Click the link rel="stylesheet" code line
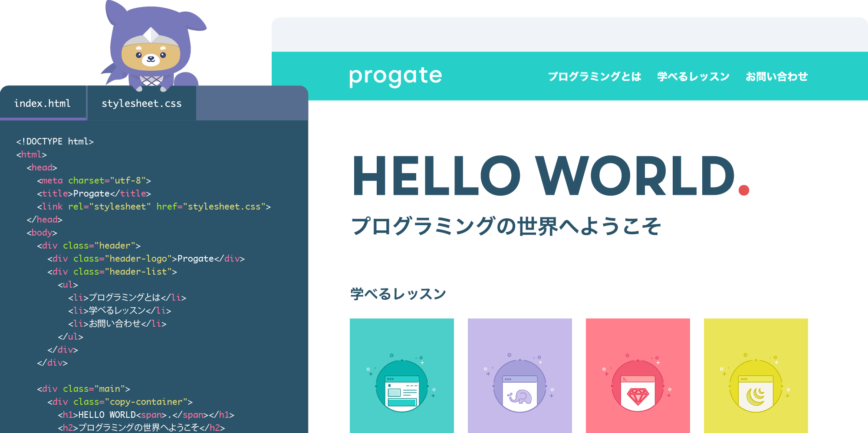This screenshot has width=868, height=433. pos(154,207)
